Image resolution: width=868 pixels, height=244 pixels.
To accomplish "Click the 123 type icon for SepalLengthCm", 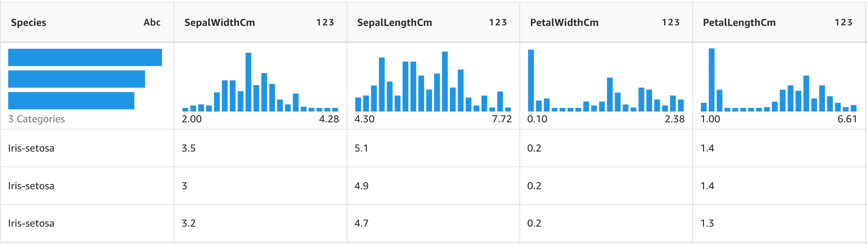I will click(x=498, y=22).
